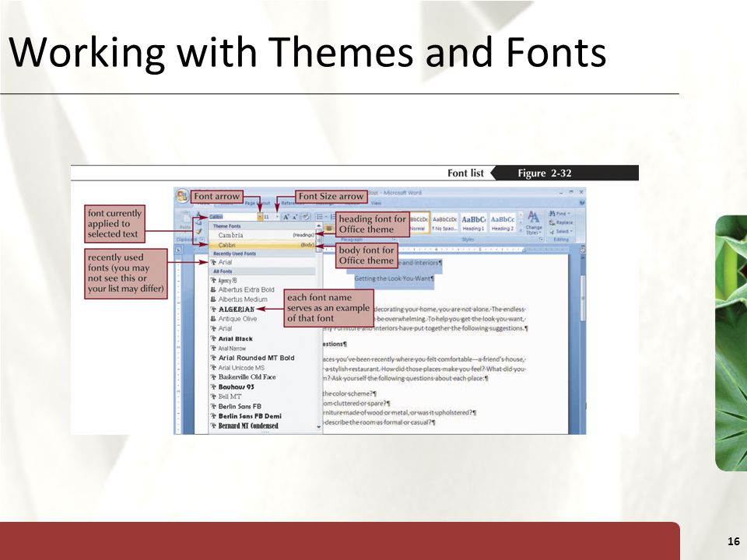Image resolution: width=747 pixels, height=560 pixels.
Task: Pick Bell MT font
Action: click(262, 397)
